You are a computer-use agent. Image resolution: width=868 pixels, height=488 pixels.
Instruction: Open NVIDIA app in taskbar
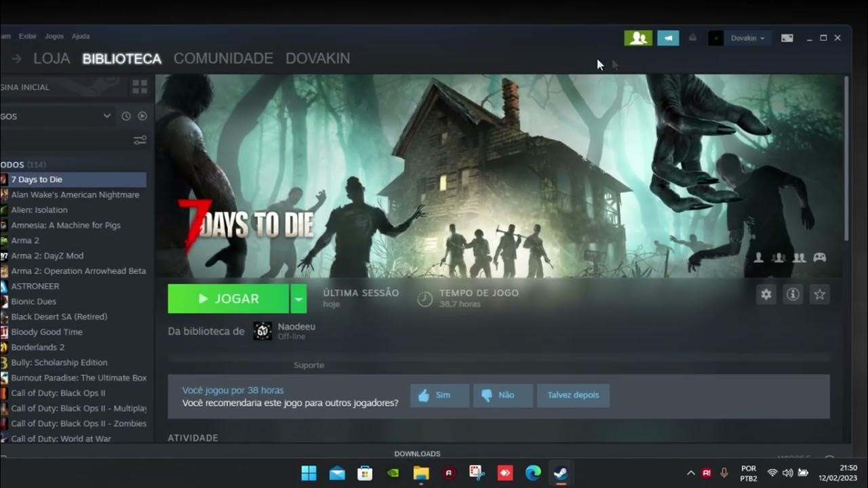[393, 473]
